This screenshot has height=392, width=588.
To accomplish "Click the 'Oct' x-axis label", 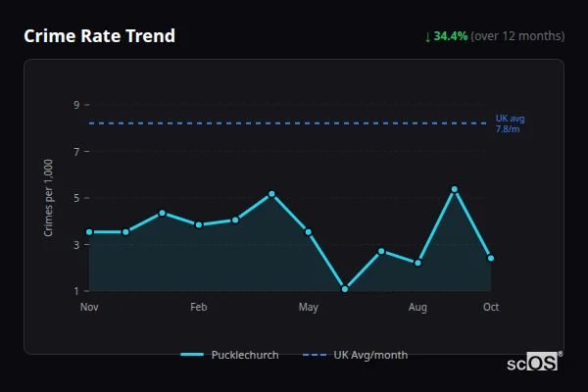I will 491,307.
